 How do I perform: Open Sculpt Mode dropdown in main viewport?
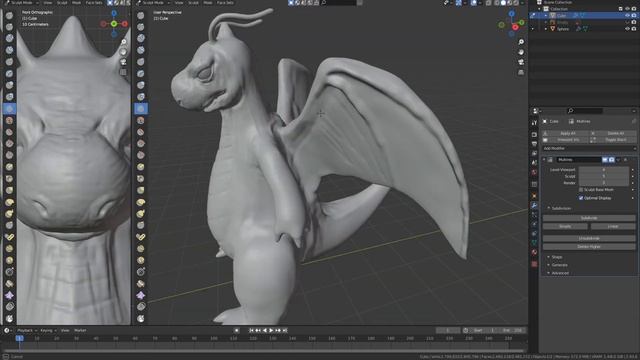(x=153, y=3)
